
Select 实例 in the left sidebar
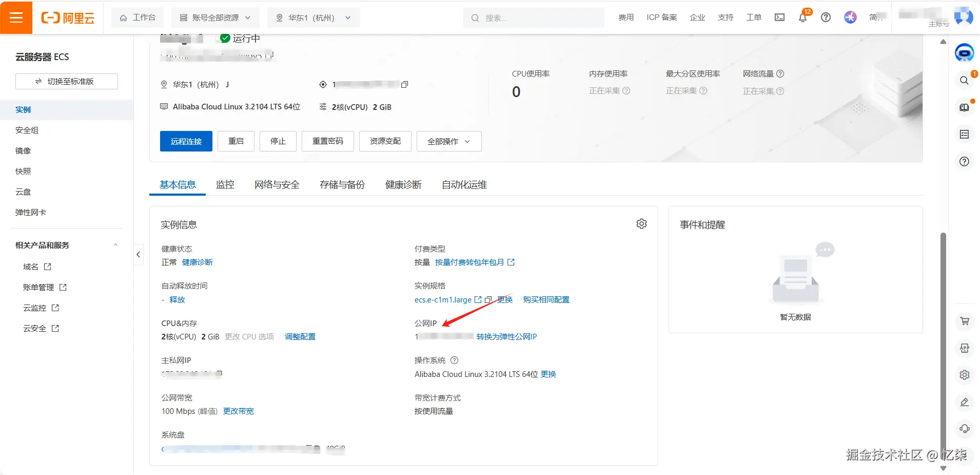click(x=67, y=110)
